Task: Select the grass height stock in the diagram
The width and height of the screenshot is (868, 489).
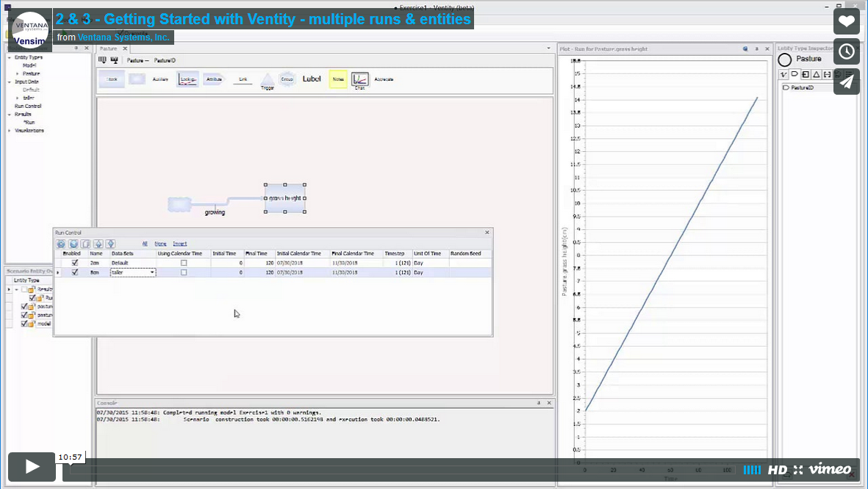Action: click(x=285, y=198)
